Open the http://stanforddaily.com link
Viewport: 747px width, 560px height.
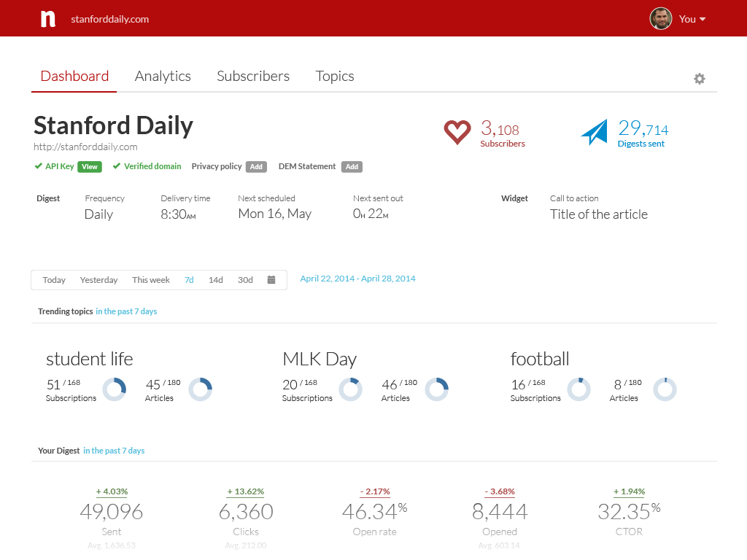tap(85, 147)
